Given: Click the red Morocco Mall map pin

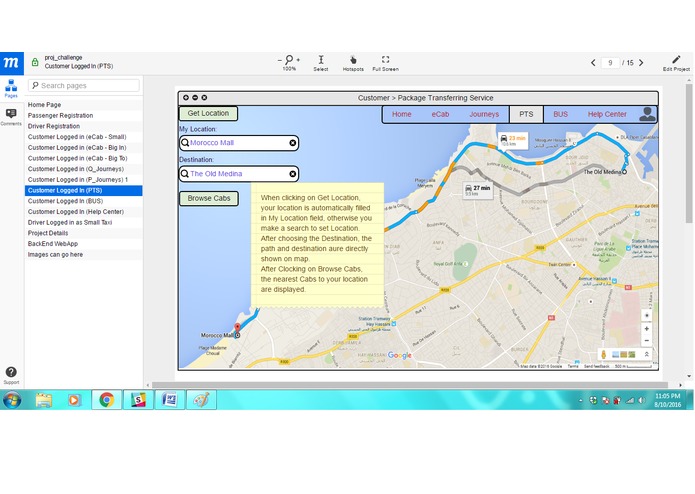Looking at the screenshot, I should point(237,328).
